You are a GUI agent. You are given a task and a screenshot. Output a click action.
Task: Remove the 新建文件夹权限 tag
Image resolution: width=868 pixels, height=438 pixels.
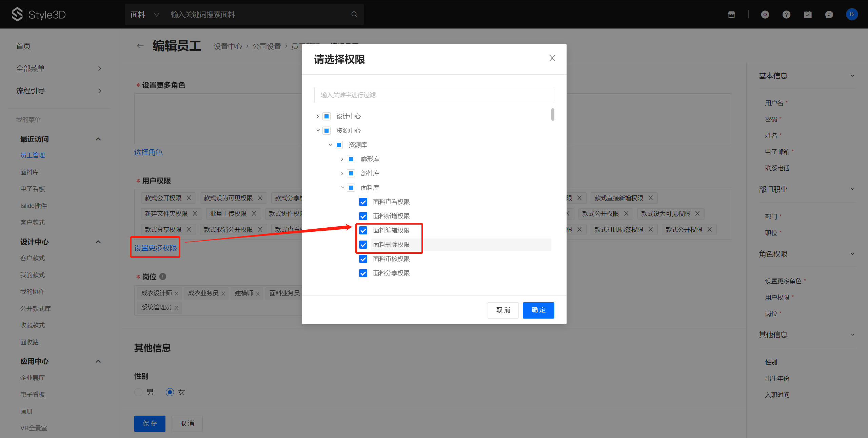[x=195, y=213]
